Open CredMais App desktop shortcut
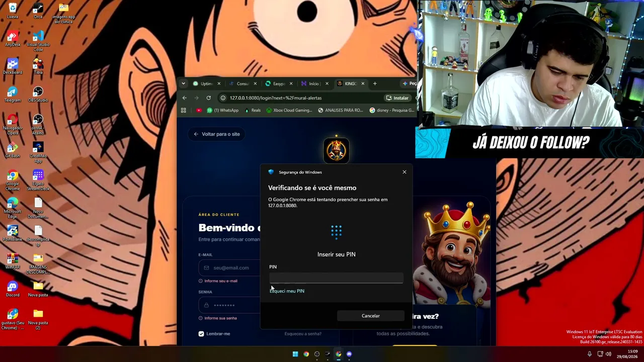The image size is (644, 362). click(x=38, y=152)
